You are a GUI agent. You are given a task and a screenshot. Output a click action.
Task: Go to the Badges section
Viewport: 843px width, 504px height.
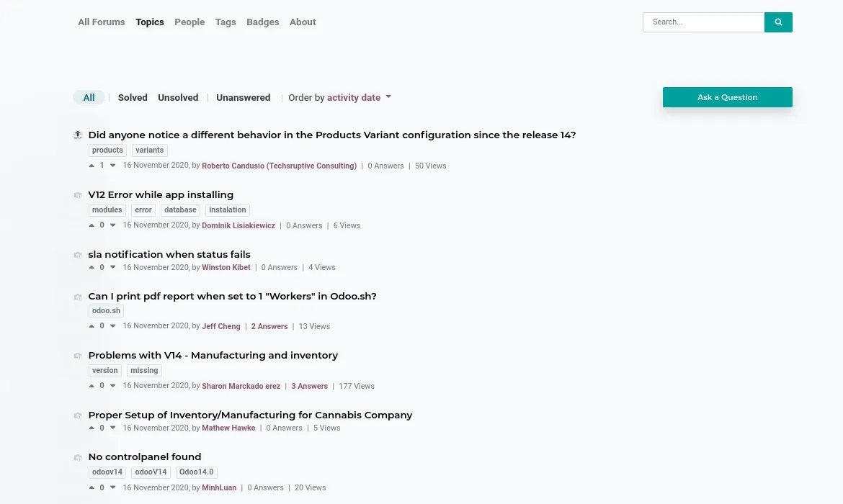click(x=262, y=22)
